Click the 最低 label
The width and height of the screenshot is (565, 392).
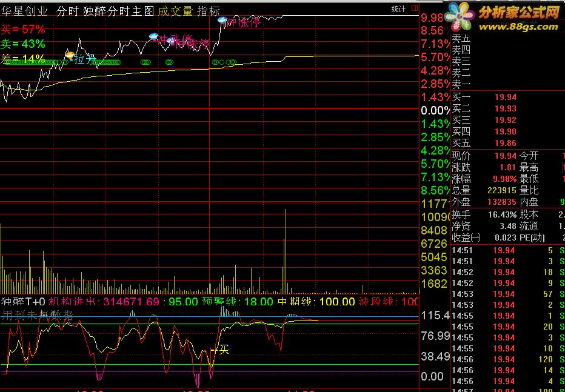tap(529, 179)
